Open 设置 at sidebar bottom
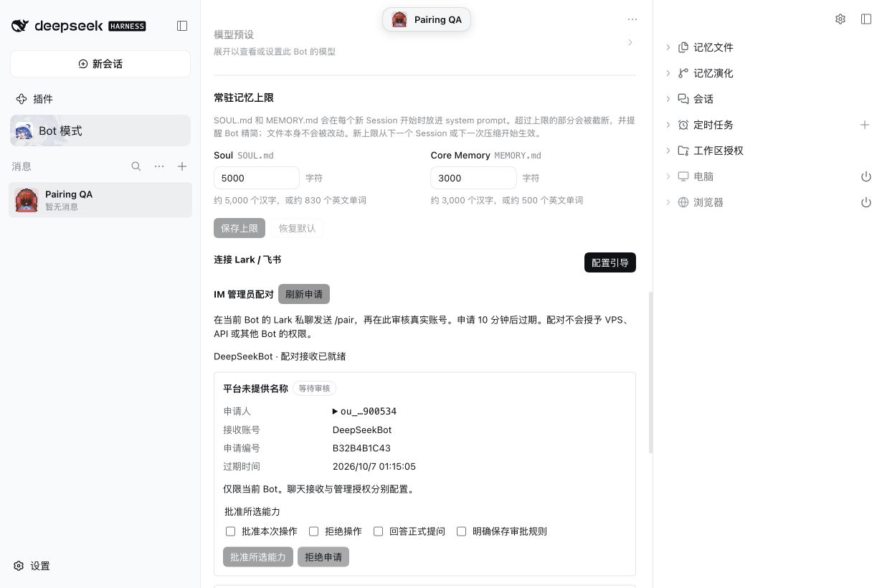 click(x=32, y=566)
